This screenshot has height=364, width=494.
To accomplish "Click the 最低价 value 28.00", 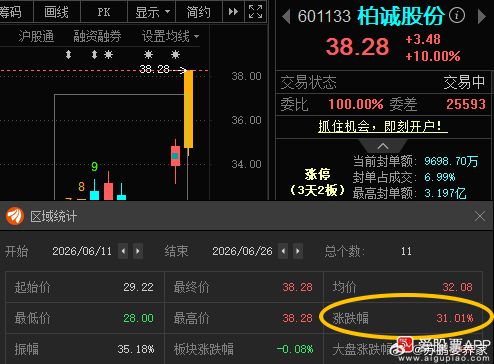I will pos(138,318).
